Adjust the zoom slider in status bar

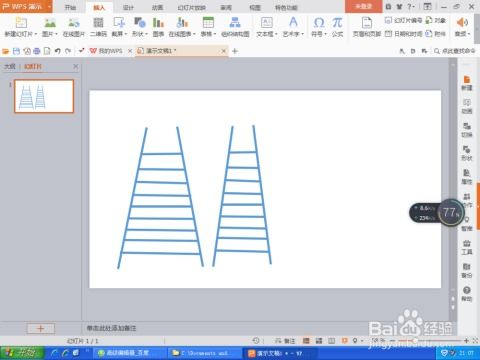416,341
